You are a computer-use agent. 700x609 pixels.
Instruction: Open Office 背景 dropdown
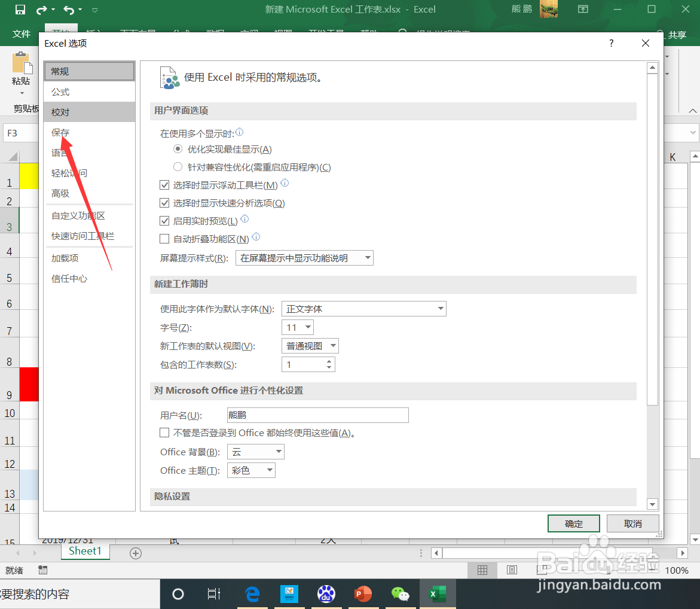point(256,452)
